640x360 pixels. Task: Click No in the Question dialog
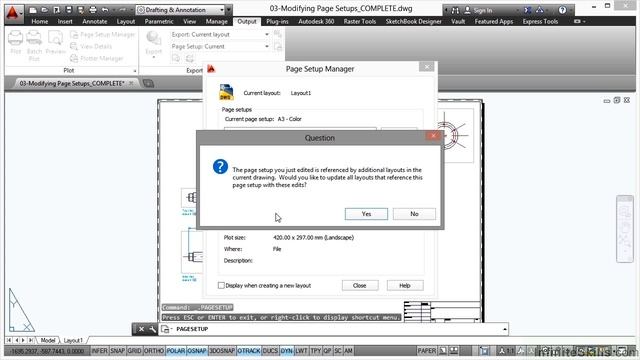click(414, 214)
